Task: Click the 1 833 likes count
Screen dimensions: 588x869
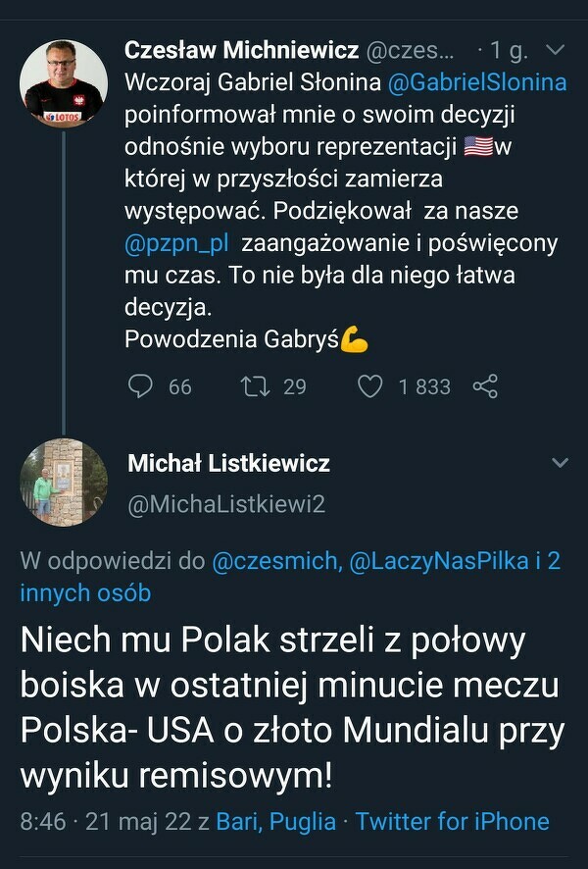Action: 424,387
